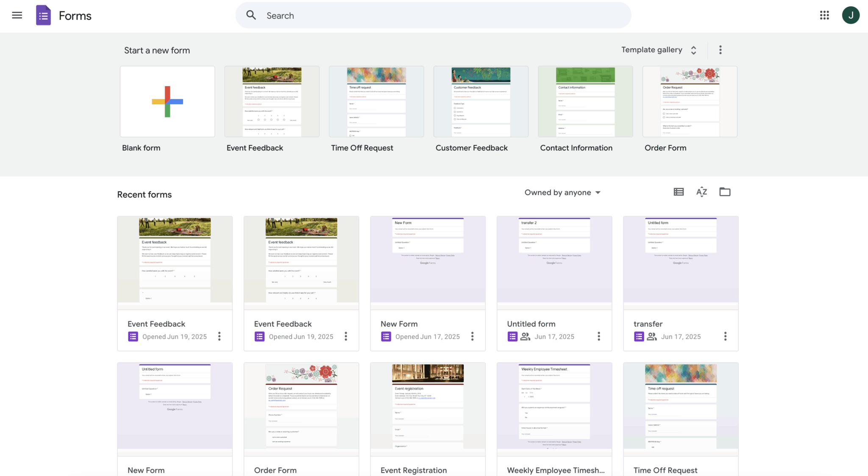Open the Contact Information template
The height and width of the screenshot is (476, 868).
(585, 101)
